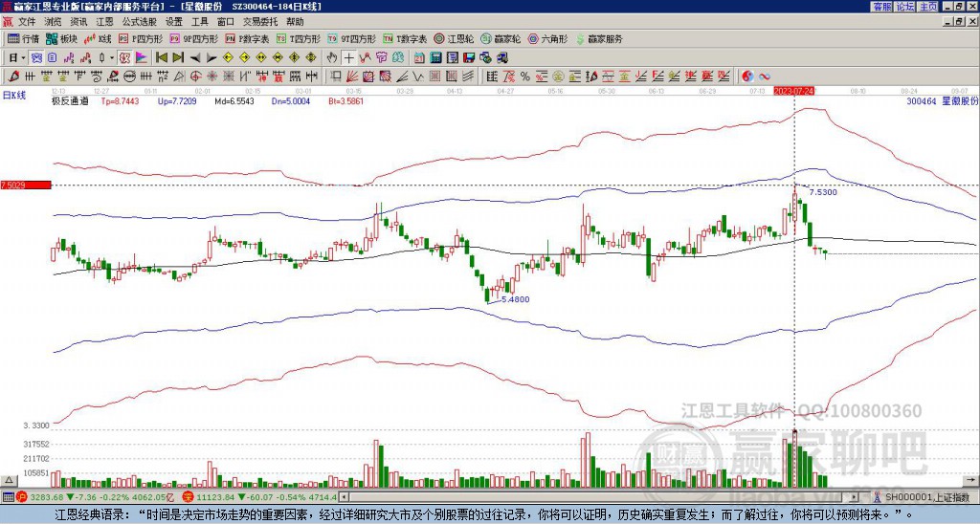Screen dimensions: 980x524
Task: Open the 帮助 menu
Action: click(295, 22)
